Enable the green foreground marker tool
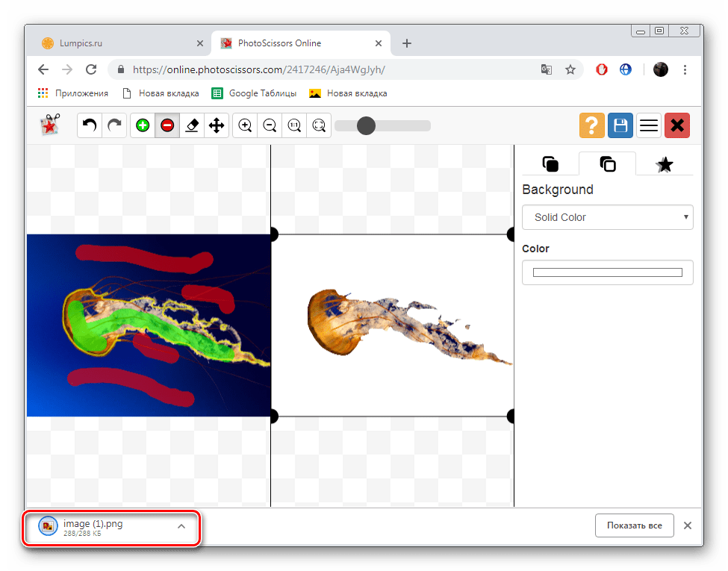 pyautogui.click(x=143, y=125)
